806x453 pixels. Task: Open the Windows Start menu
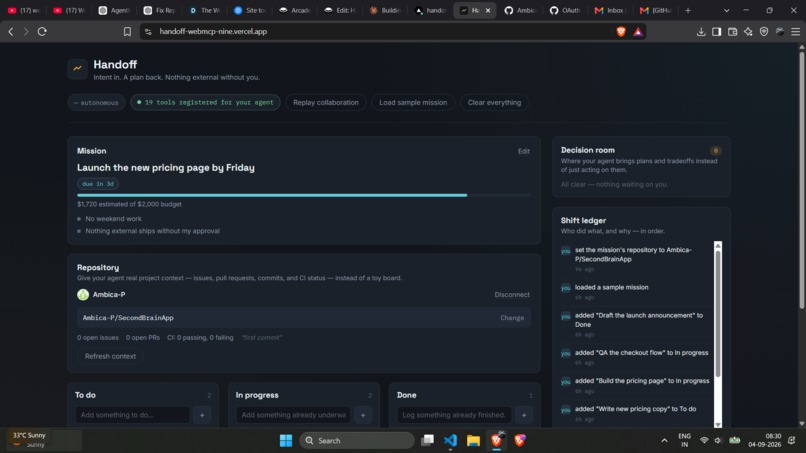[286, 441]
